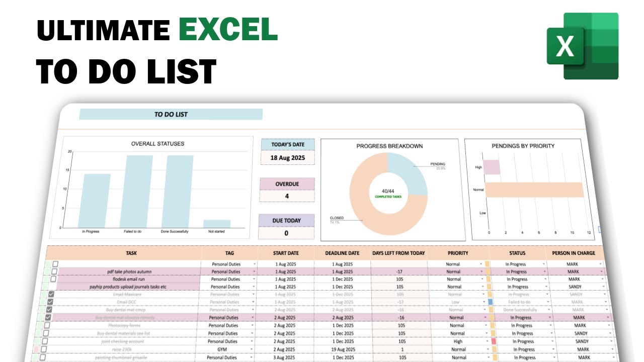644x362 pixels.
Task: Select the days left value 1 for raise 230k
Action: click(403, 349)
